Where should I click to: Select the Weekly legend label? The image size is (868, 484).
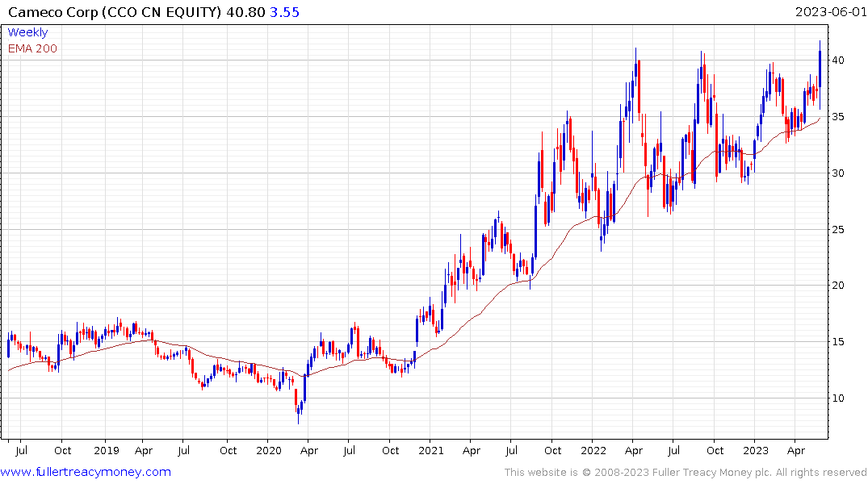27,32
